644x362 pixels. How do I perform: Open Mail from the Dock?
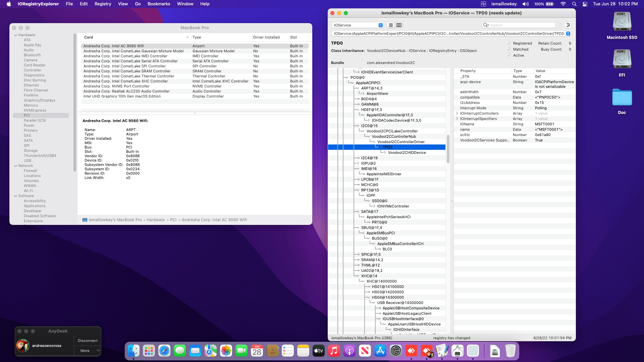(195, 351)
